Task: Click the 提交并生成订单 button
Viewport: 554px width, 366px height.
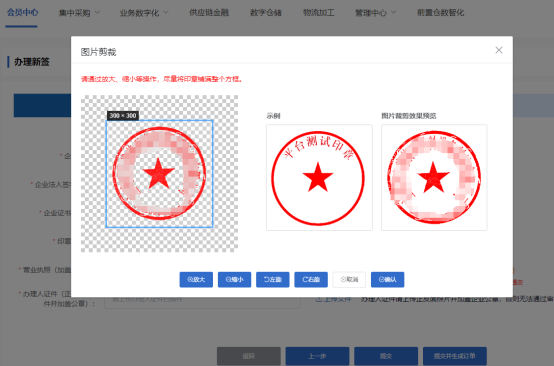Action: pos(455,356)
